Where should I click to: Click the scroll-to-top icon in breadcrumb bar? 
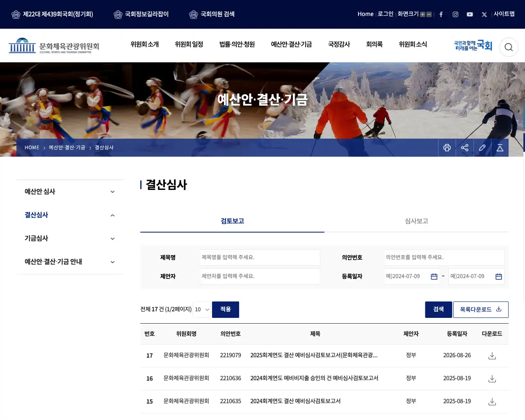(x=500, y=148)
